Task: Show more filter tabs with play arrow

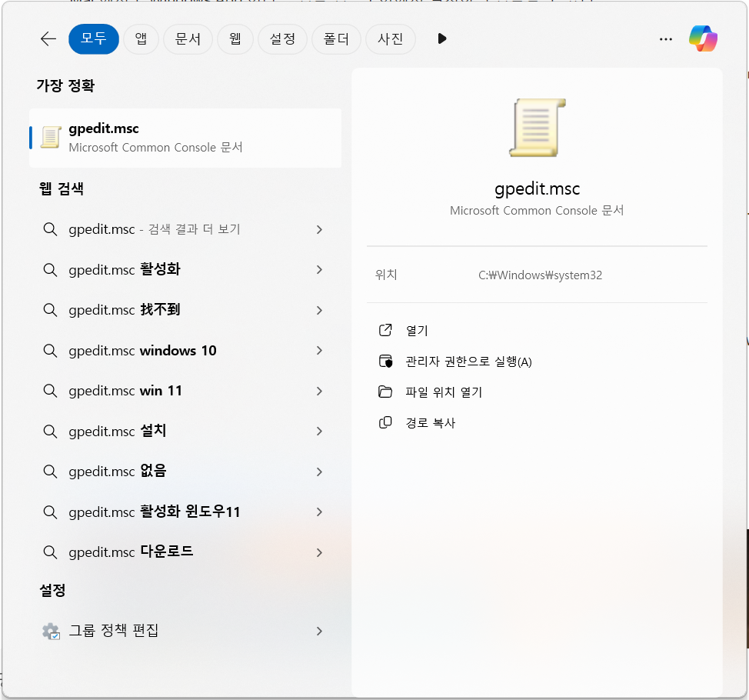Action: click(x=442, y=38)
